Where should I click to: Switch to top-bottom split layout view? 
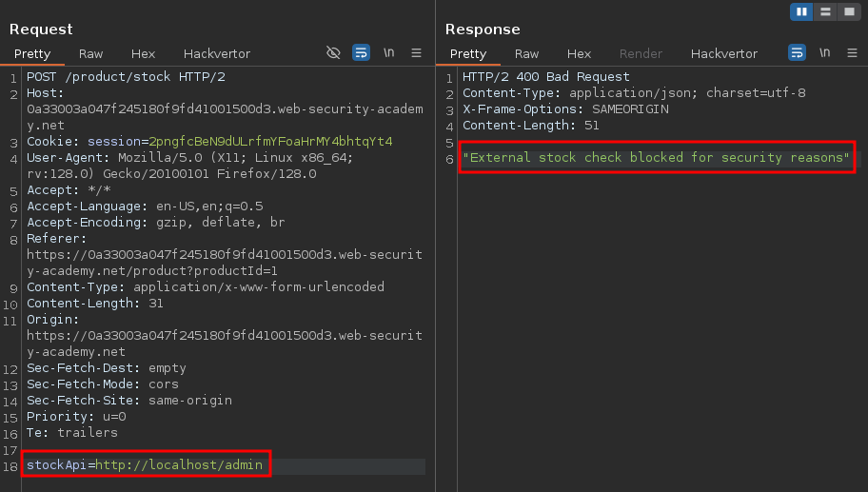point(825,11)
